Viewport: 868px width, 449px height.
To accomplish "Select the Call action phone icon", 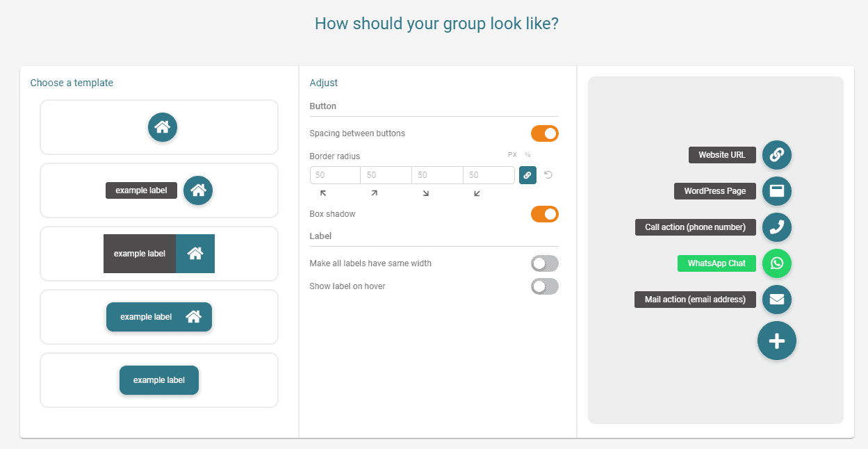I will click(776, 227).
